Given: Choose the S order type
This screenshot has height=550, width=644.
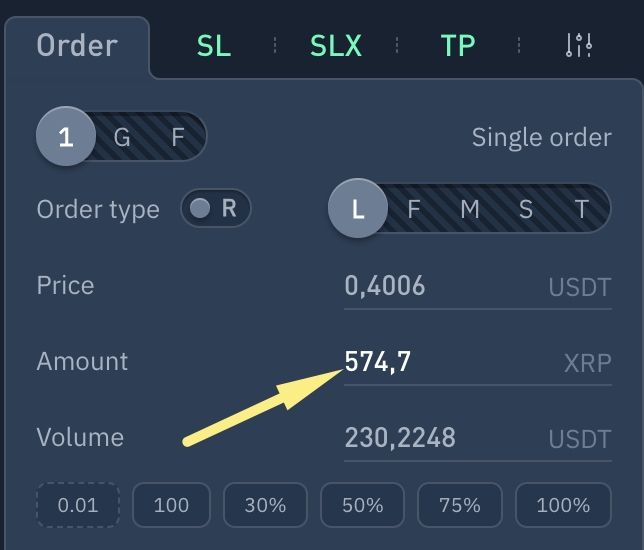Looking at the screenshot, I should click(x=526, y=209).
